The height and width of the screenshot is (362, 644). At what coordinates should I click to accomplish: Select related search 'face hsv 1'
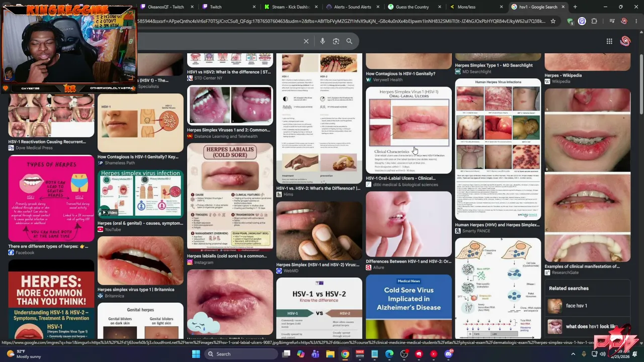587,306
